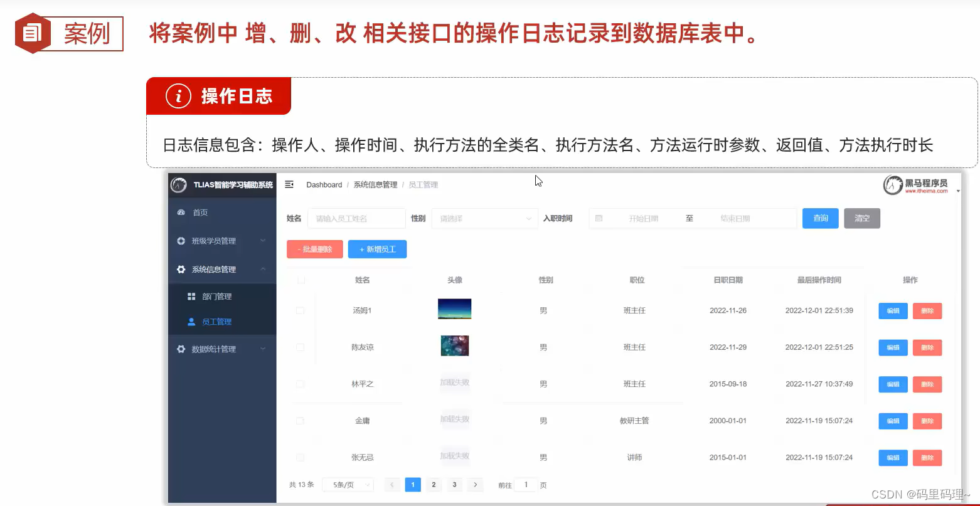The height and width of the screenshot is (506, 980).
Task: Click the 前往 page number input
Action: coord(526,485)
